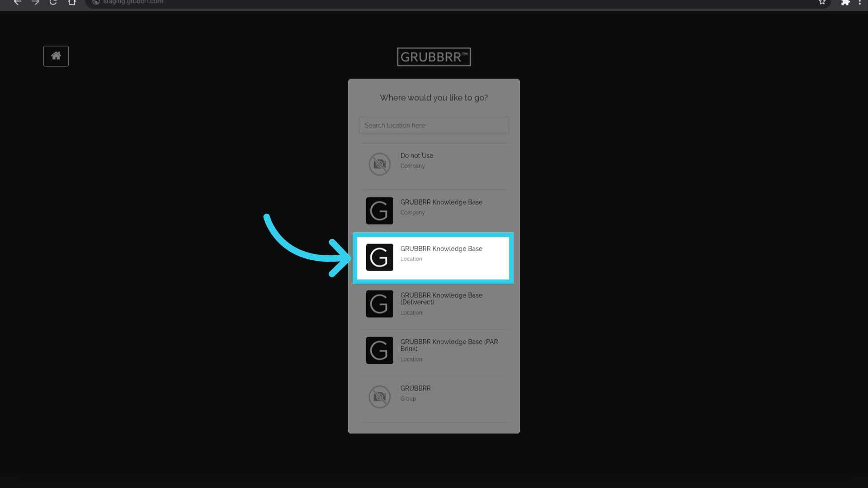The height and width of the screenshot is (488, 868).
Task: Click G logo of highlighted Knowledge Base Location
Action: [x=380, y=257]
